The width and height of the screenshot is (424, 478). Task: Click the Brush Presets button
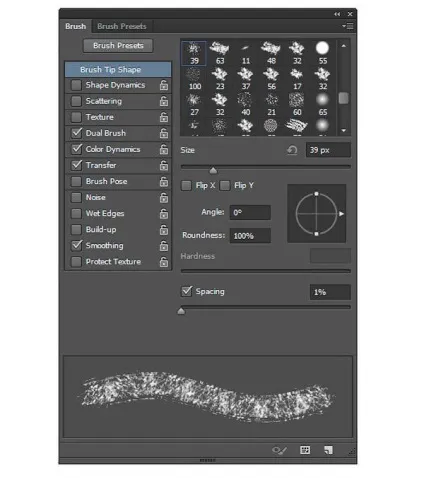118,46
